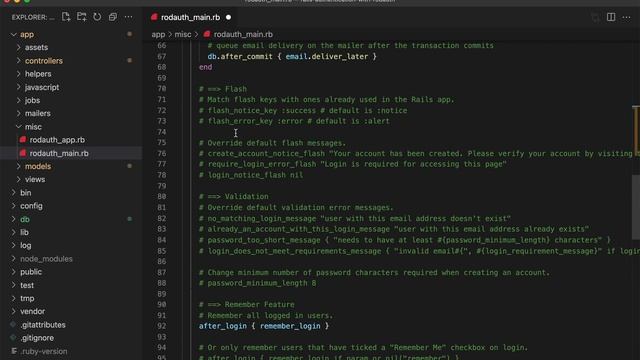640x360 pixels.
Task: Click the '# ==> Flash' comment
Action: pos(223,89)
